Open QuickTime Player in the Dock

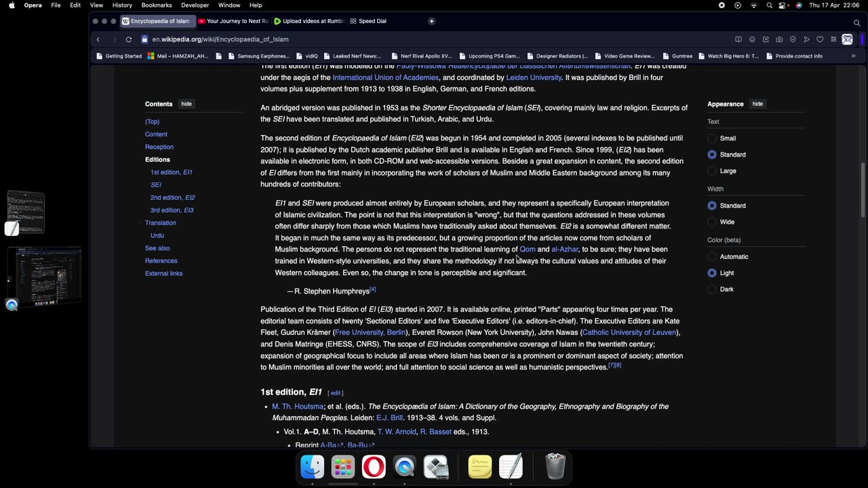405,466
